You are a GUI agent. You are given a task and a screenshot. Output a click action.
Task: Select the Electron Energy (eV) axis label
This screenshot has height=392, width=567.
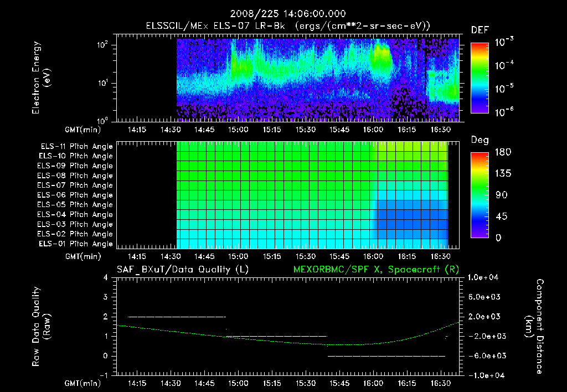tap(41, 78)
